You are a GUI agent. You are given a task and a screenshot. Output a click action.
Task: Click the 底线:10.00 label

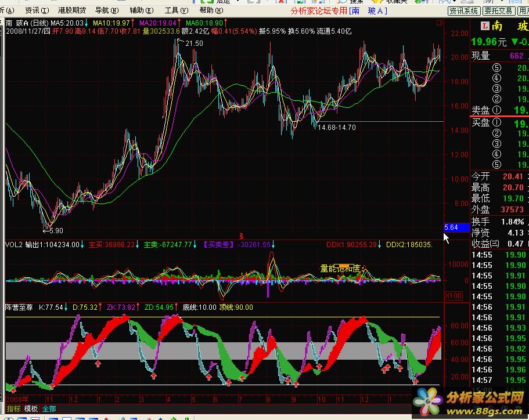pos(199,307)
